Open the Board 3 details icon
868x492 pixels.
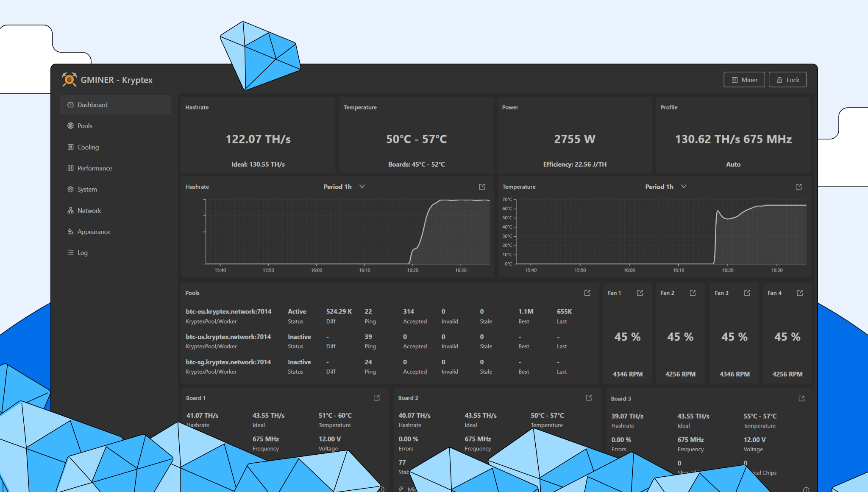click(x=801, y=399)
